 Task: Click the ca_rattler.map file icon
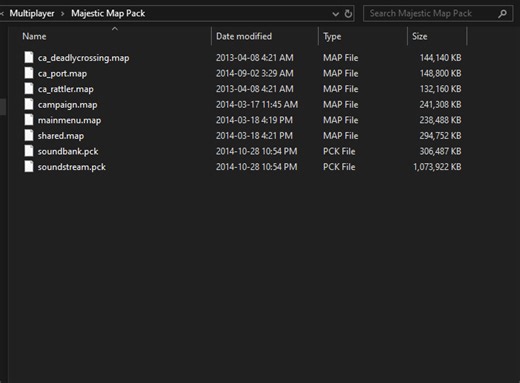(29, 89)
